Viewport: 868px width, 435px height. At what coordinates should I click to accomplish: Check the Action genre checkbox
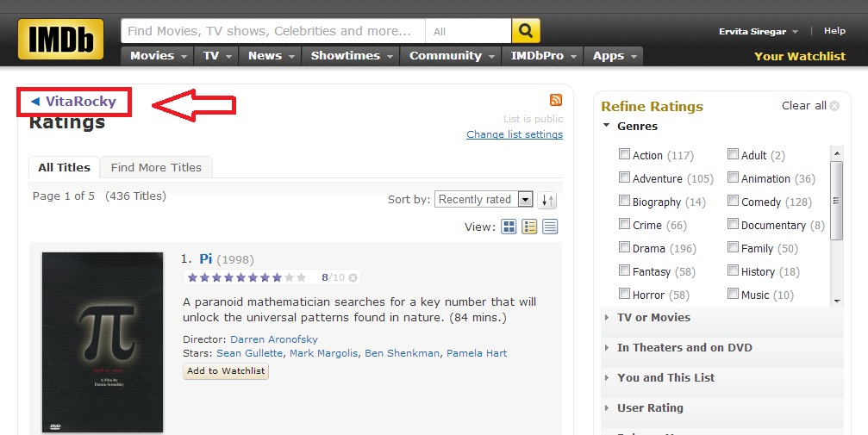[624, 155]
